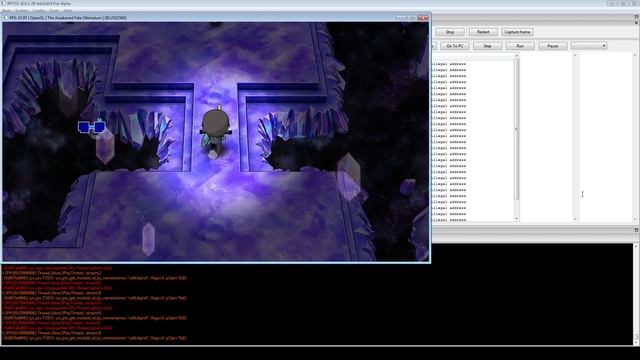Open the Tools menu
Image resolution: width=640 pixels, height=360 pixels.
54,11
